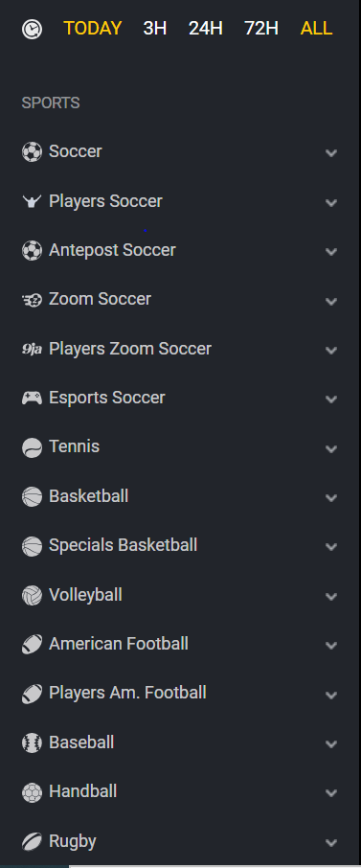Click the Tennis ball icon
The width and height of the screenshot is (361, 868).
32,447
